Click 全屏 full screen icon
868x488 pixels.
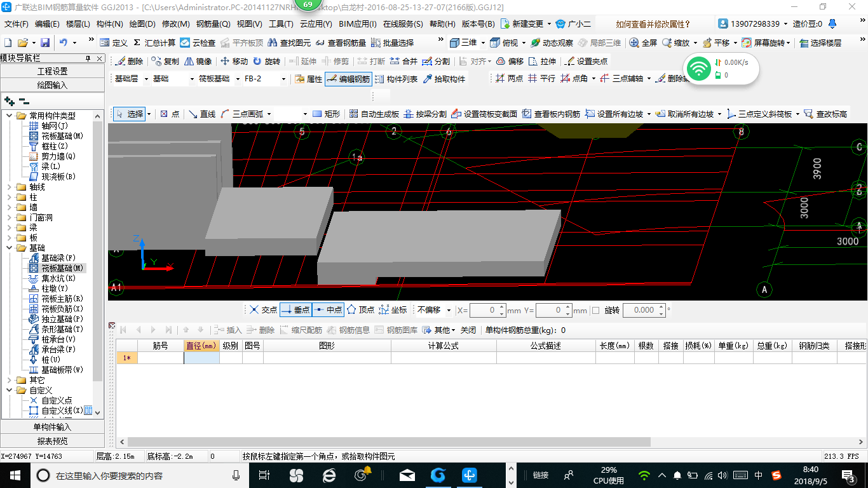[643, 43]
